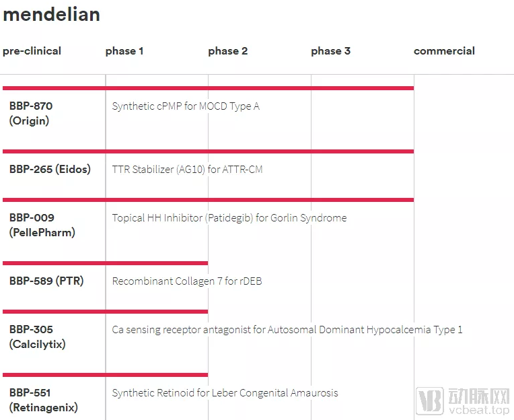Click the Synthetic cPMP for MOCD Type A description

(186, 106)
